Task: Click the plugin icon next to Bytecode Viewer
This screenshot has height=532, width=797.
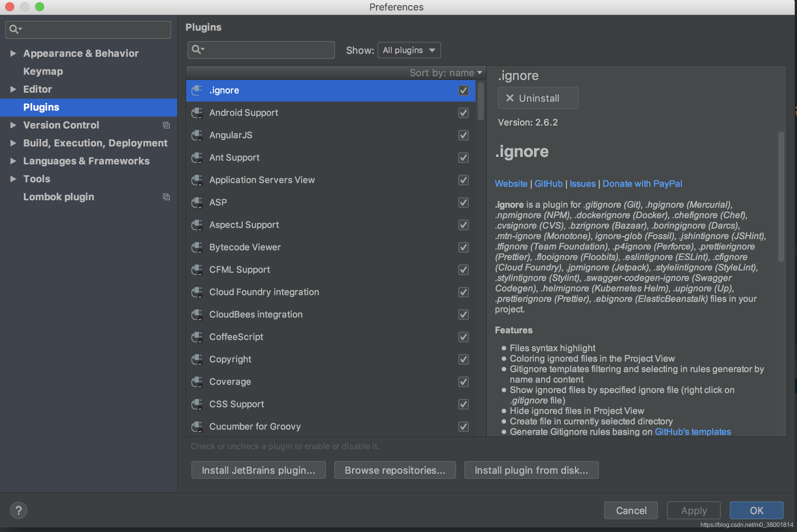Action: (x=197, y=247)
